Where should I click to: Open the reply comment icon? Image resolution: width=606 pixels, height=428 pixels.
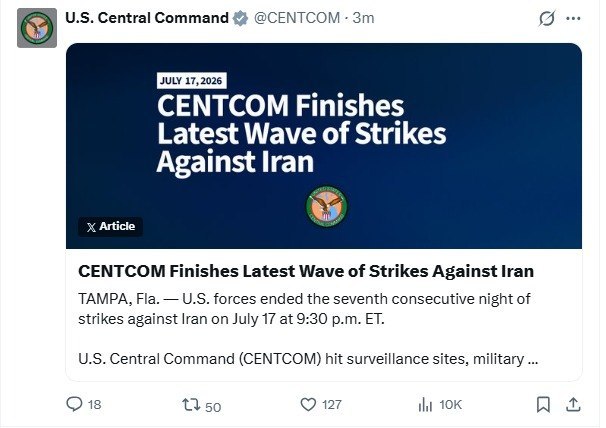coord(74,404)
